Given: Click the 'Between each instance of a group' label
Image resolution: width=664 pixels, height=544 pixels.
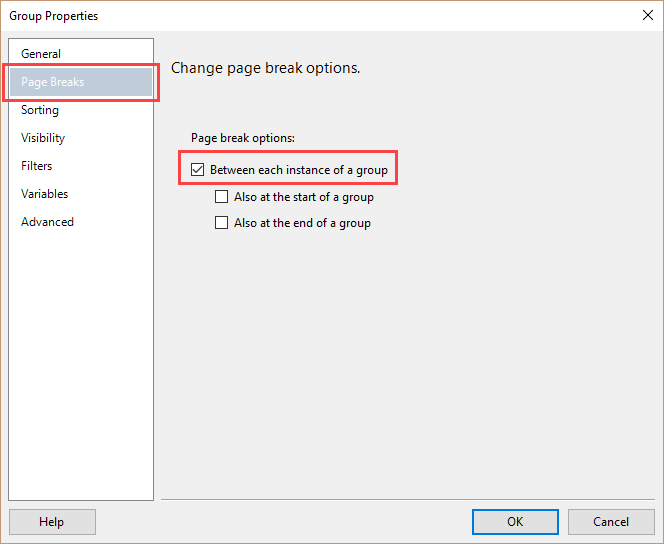Looking at the screenshot, I should click(299, 170).
